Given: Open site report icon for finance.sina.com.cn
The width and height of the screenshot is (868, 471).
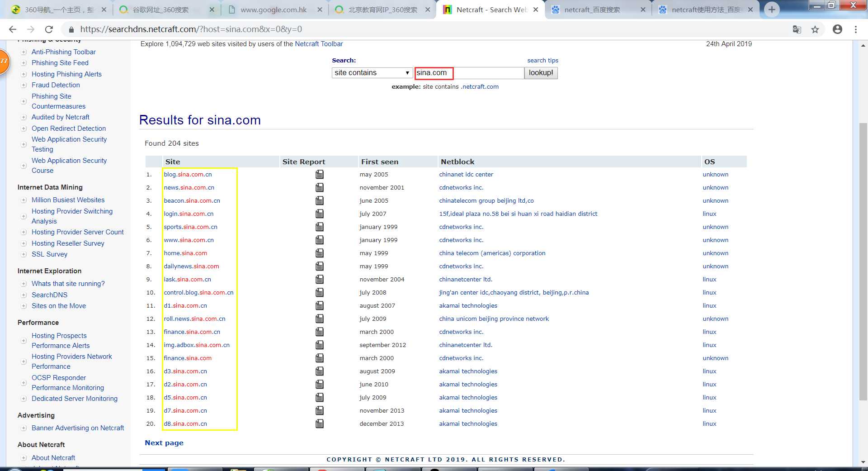Looking at the screenshot, I should tap(320, 332).
